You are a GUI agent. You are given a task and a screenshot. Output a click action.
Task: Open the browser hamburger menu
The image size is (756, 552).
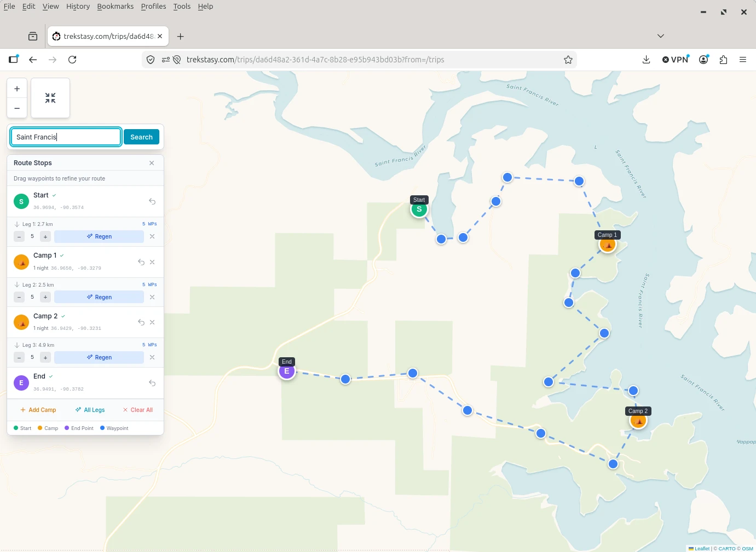(743, 60)
